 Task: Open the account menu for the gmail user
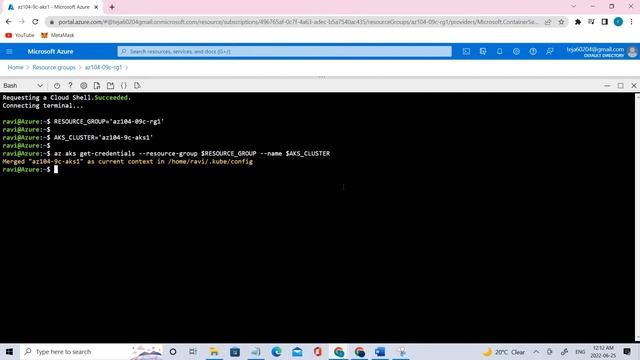(601, 51)
